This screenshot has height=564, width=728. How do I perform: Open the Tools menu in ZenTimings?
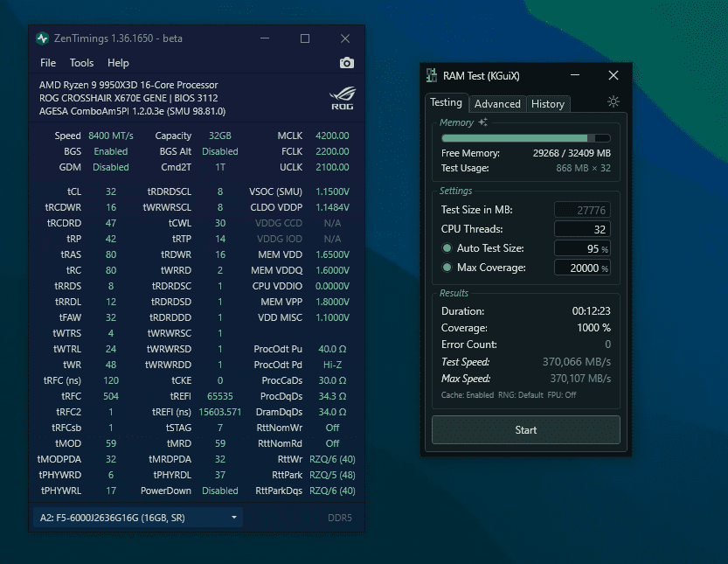[x=82, y=63]
